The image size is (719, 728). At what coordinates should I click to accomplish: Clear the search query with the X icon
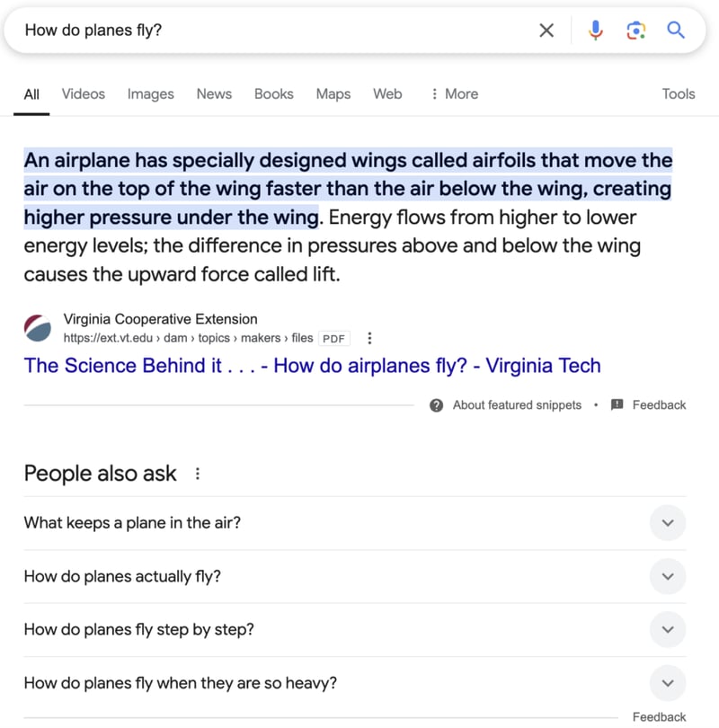pos(546,30)
